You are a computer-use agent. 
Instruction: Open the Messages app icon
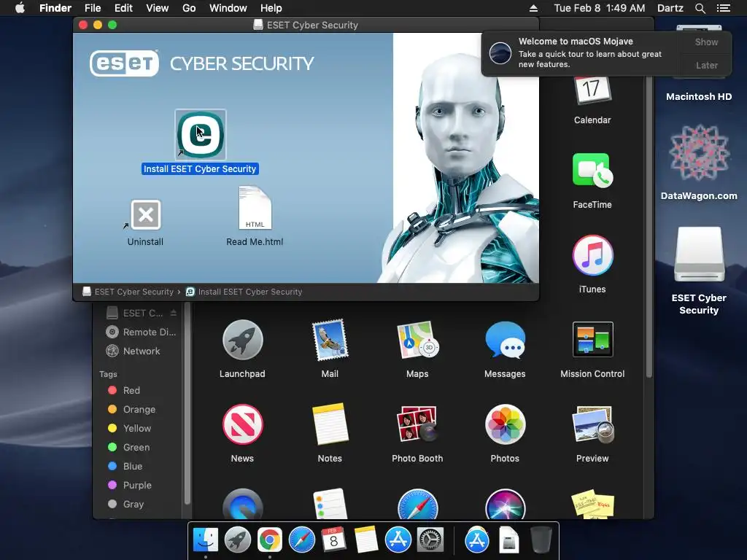pos(505,340)
